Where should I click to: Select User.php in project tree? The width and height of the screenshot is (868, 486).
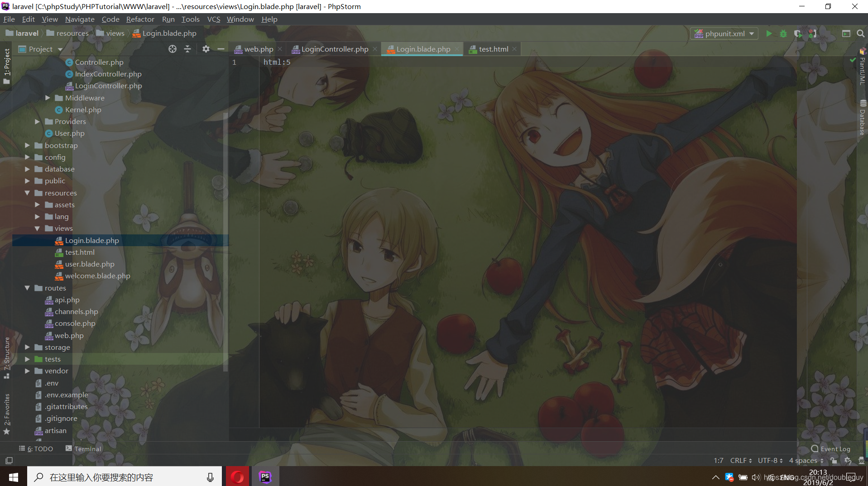(x=69, y=133)
